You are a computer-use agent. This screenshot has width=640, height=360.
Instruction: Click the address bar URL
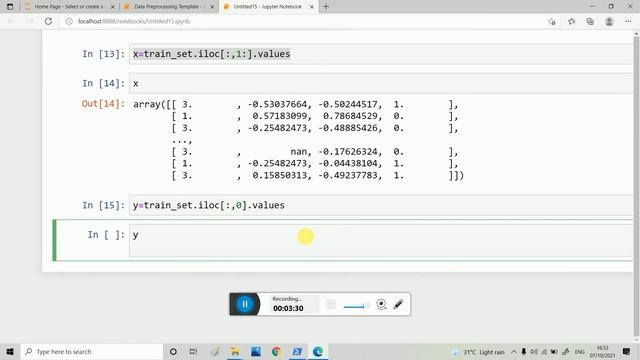(134, 21)
